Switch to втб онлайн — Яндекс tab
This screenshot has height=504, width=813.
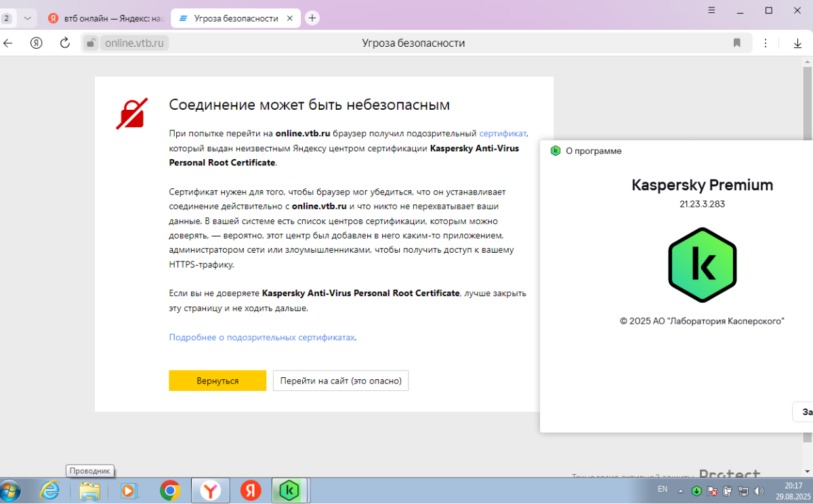[x=106, y=18]
